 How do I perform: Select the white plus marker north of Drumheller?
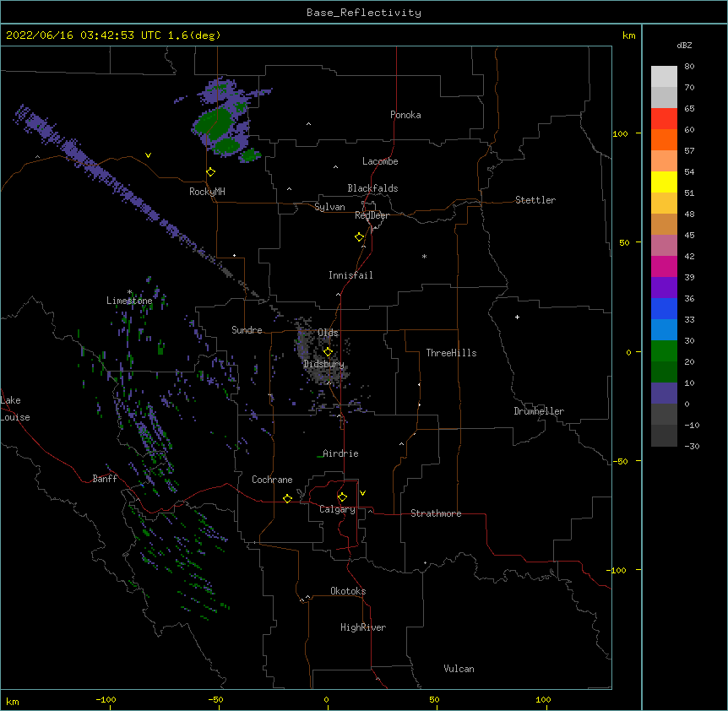coord(517,317)
